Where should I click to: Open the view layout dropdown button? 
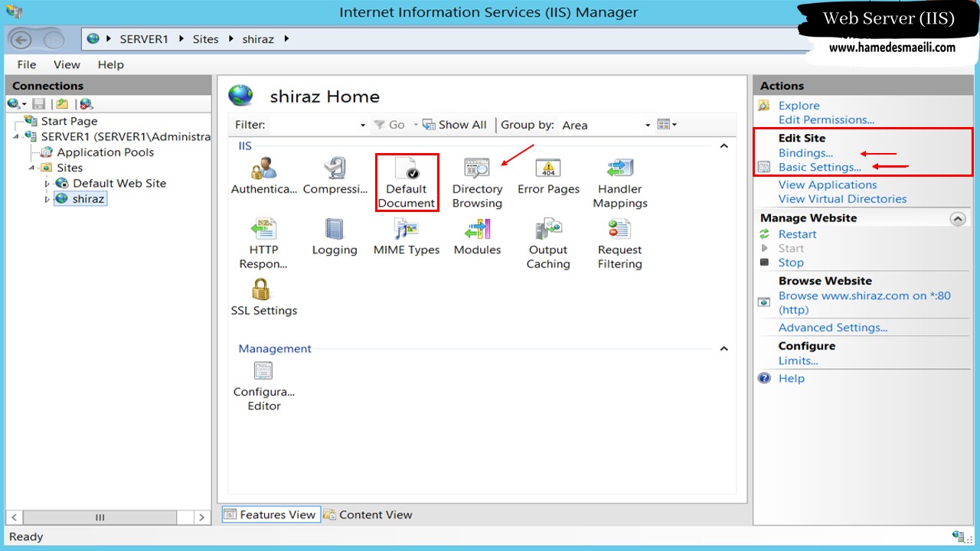click(x=667, y=125)
